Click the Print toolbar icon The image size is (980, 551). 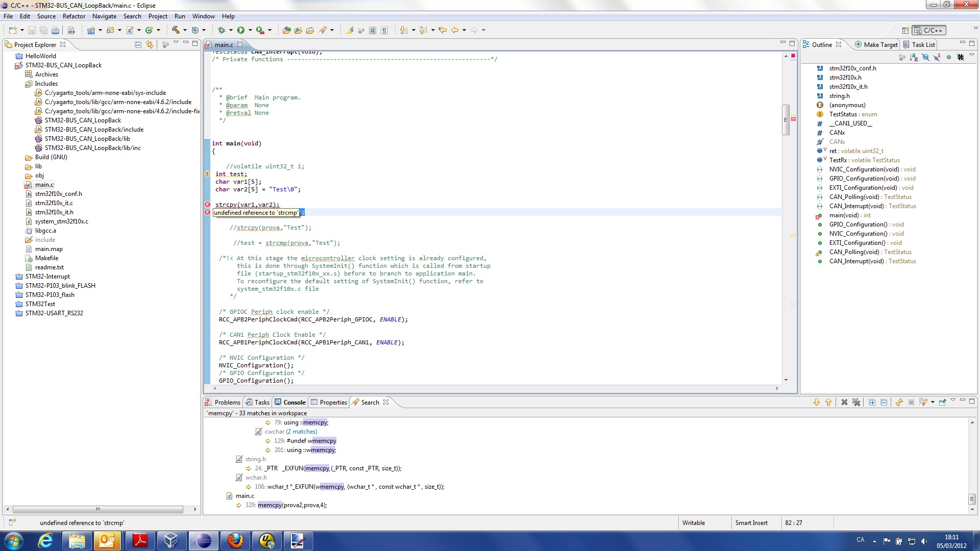[x=55, y=30]
